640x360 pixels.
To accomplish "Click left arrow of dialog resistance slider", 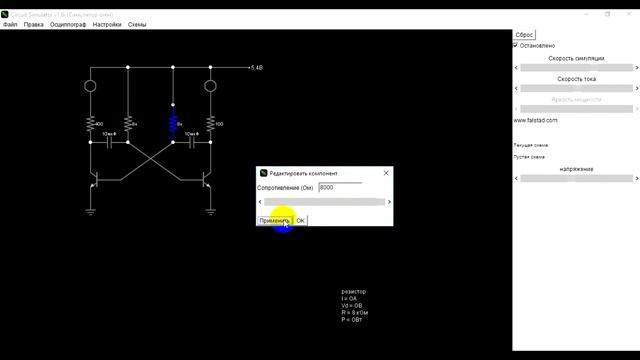I will (260, 202).
